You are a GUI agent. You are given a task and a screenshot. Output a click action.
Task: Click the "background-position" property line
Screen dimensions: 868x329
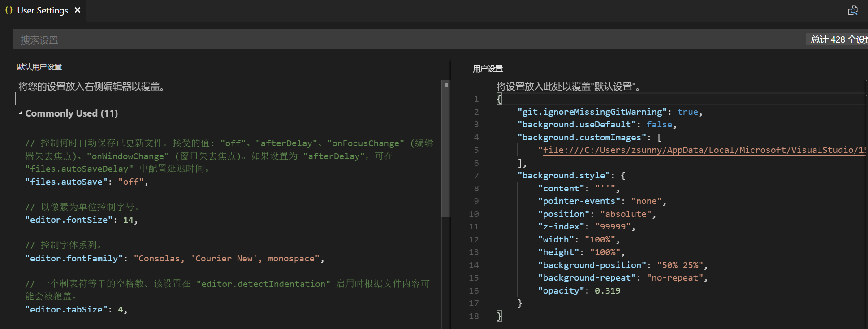pyautogui.click(x=622, y=265)
